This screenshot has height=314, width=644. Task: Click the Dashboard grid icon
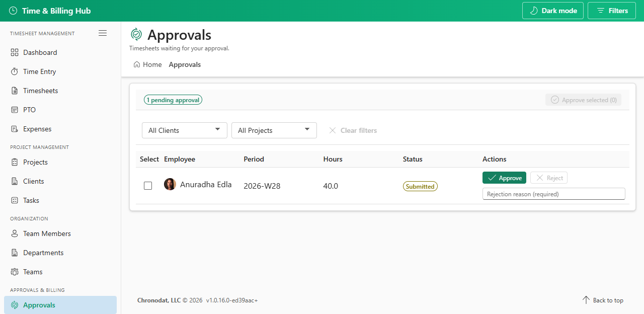click(x=15, y=52)
